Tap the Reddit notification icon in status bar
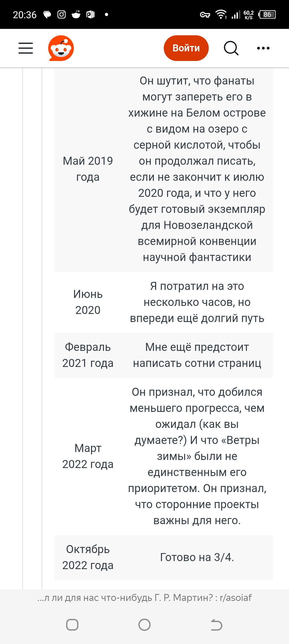 point(76,14)
